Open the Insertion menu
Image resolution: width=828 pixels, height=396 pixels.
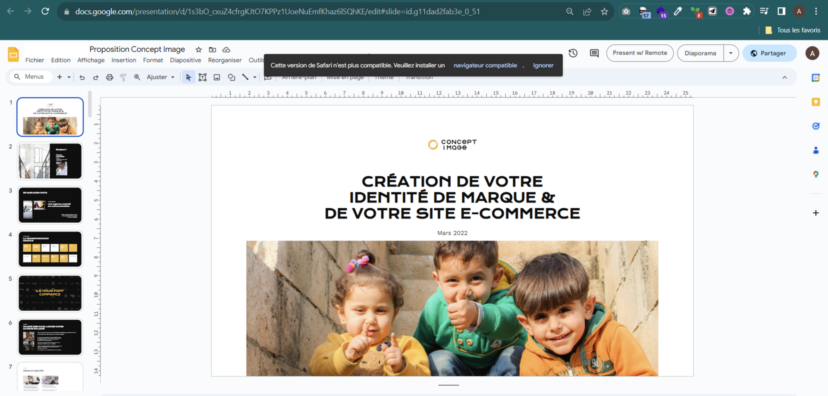coord(124,60)
